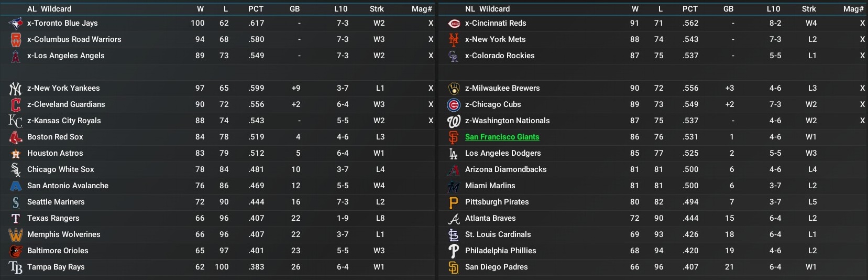Click the Pittsburgh Pirates logo icon
868x280 pixels.
point(454,202)
